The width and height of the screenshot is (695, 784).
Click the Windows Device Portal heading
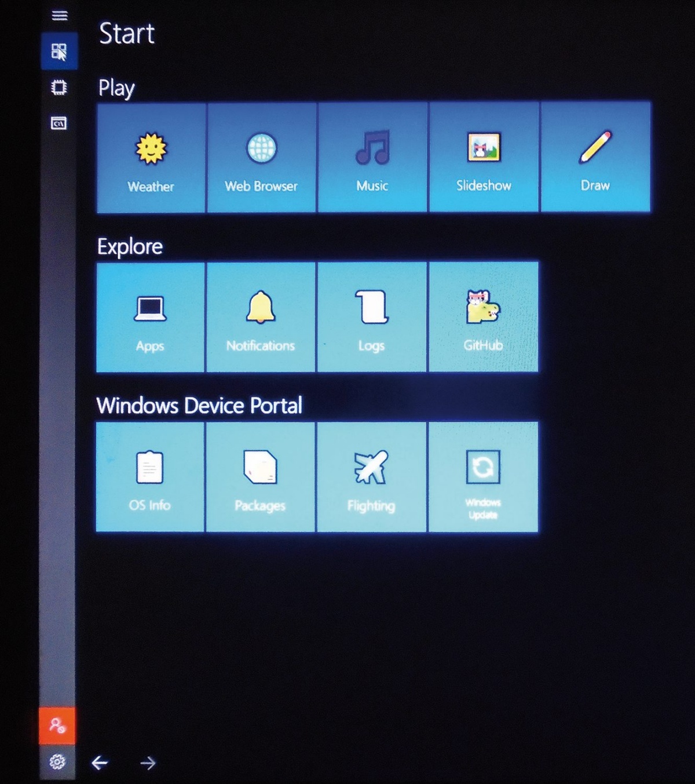(x=199, y=406)
